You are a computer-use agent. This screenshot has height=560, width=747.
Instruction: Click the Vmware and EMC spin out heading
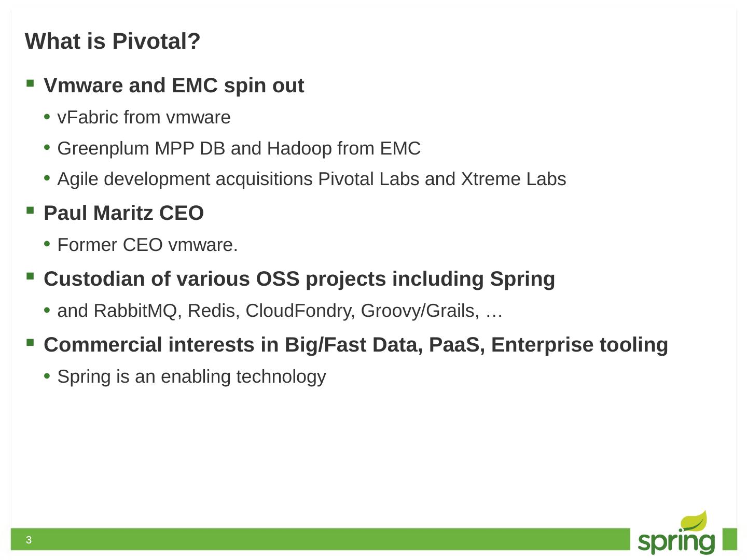point(174,86)
